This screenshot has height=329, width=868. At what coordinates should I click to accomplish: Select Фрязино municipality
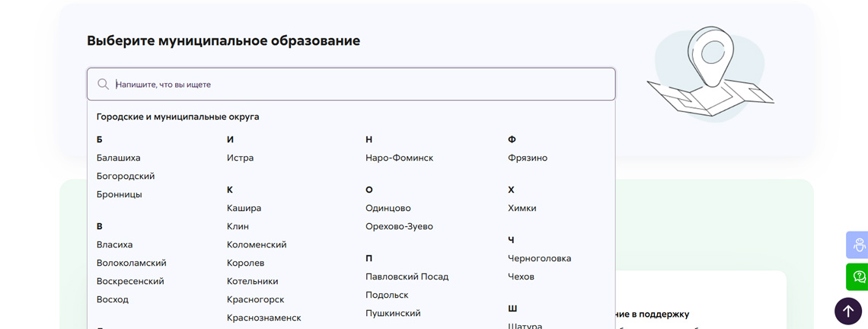[528, 158]
